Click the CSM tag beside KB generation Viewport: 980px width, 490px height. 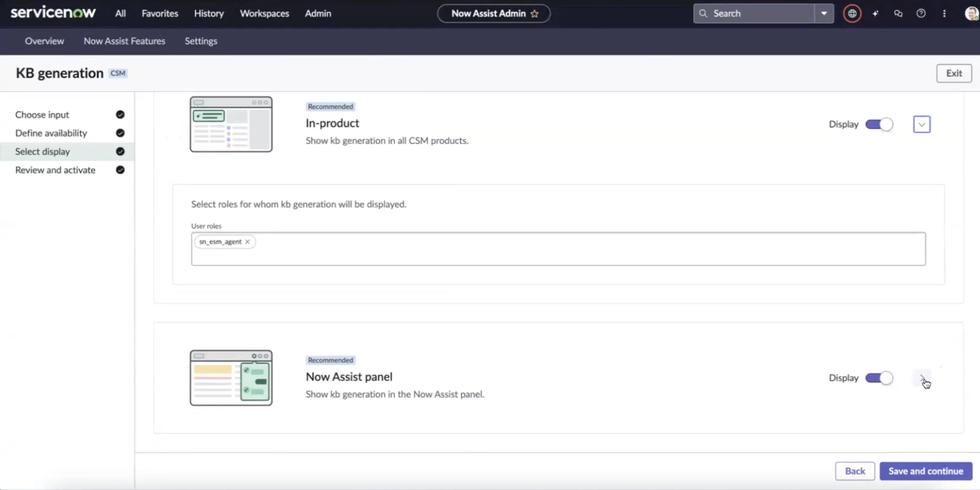click(118, 73)
